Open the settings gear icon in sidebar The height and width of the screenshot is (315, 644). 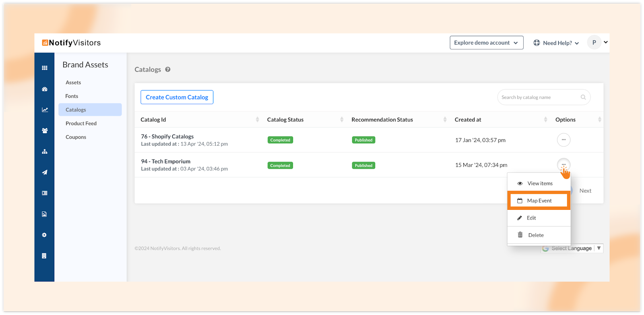tap(44, 235)
